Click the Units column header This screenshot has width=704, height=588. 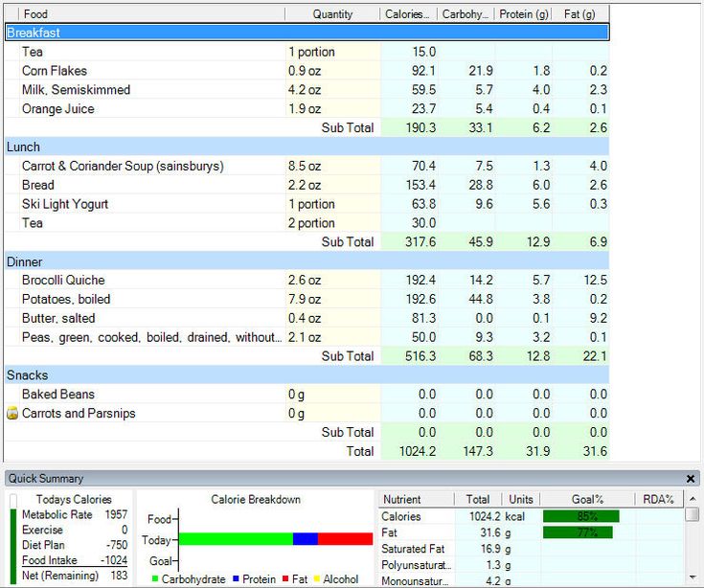(521, 499)
